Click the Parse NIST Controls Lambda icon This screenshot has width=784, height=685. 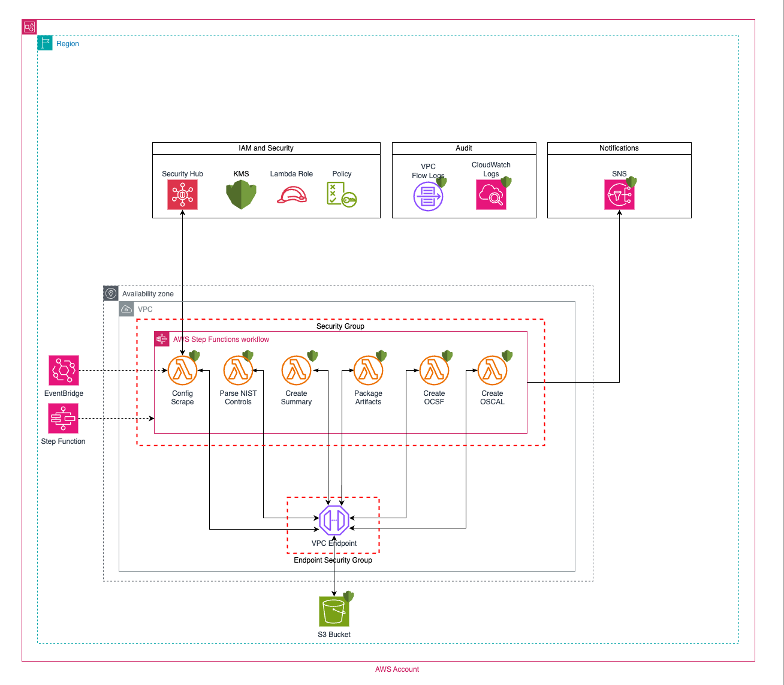click(238, 371)
